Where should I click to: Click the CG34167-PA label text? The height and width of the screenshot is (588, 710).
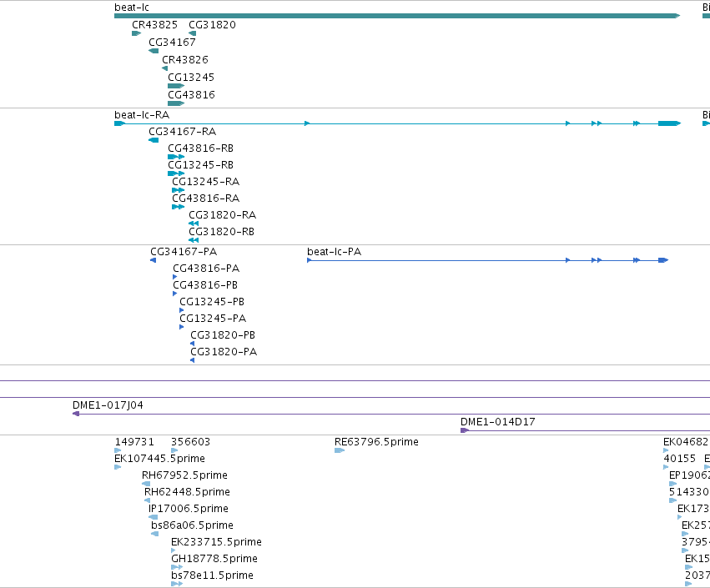[184, 252]
